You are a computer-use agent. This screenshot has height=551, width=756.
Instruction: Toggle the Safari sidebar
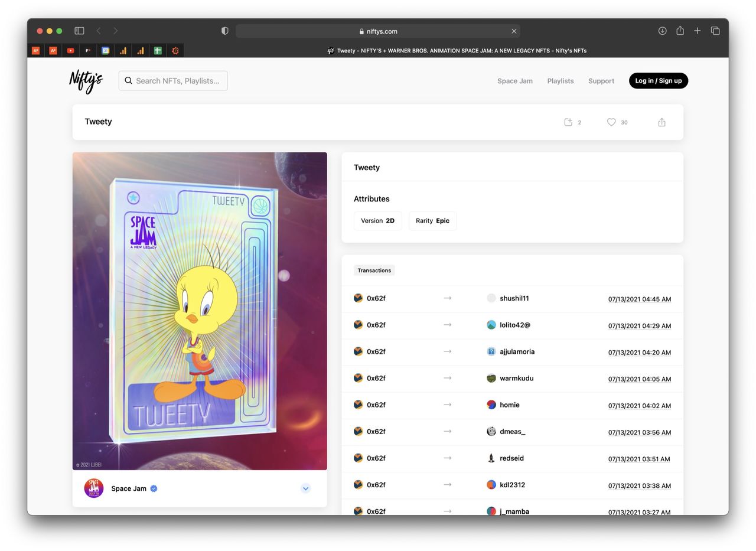[x=79, y=31]
